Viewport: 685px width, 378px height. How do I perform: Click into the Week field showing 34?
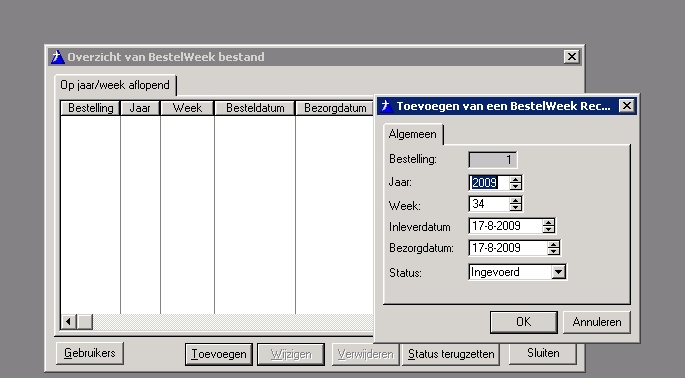(x=489, y=204)
